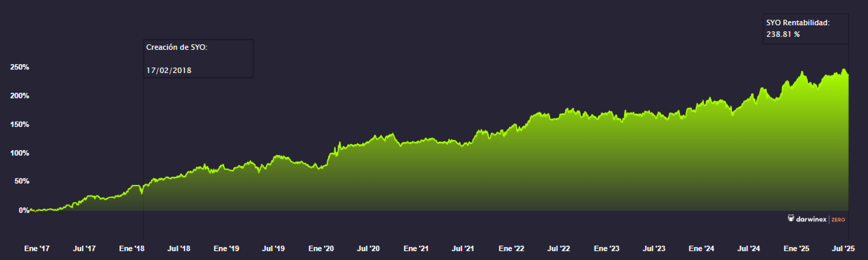Click the '200%' y-axis label
This screenshot has width=868, height=260.
(19, 96)
